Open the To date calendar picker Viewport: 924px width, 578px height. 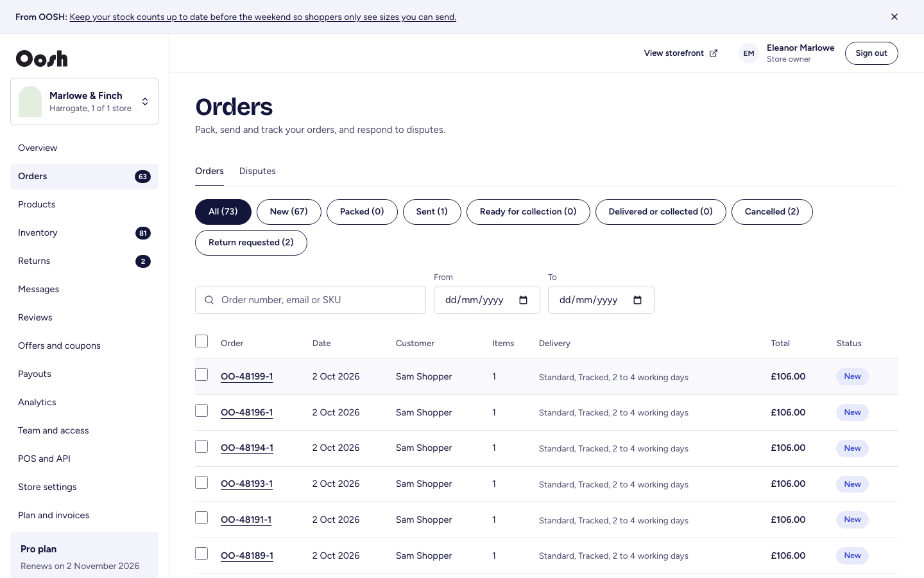tap(637, 300)
